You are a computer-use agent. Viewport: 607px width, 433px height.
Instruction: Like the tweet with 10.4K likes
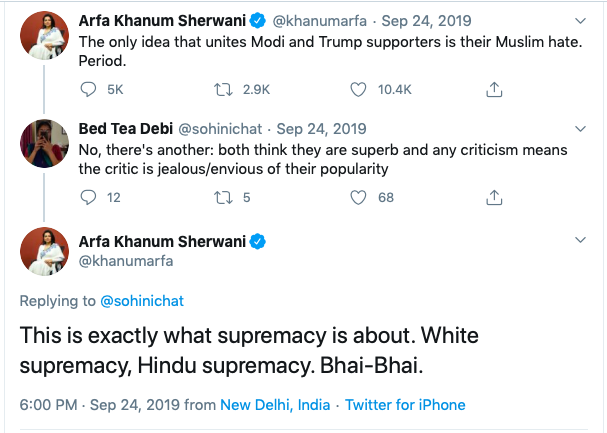[x=360, y=89]
